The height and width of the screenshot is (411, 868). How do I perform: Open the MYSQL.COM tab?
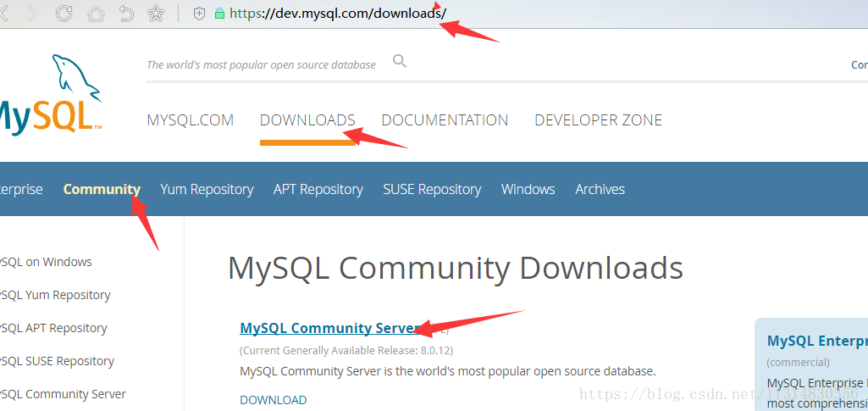[190, 120]
